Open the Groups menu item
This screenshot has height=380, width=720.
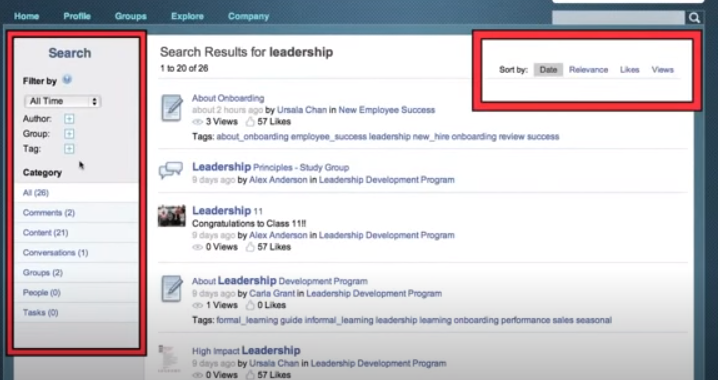130,16
